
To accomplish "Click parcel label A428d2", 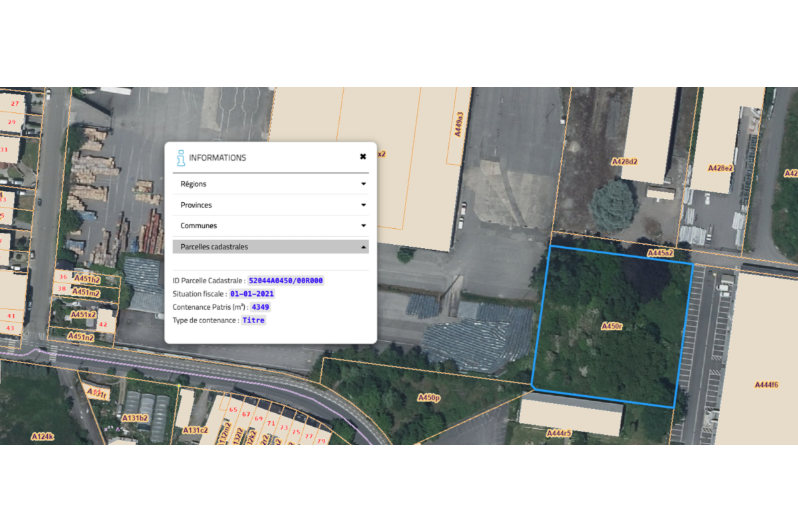I will pos(624,162).
